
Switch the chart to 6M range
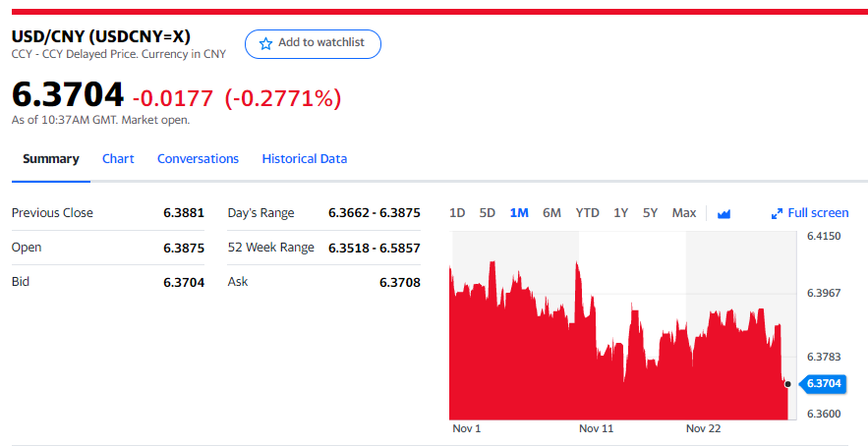pos(551,213)
